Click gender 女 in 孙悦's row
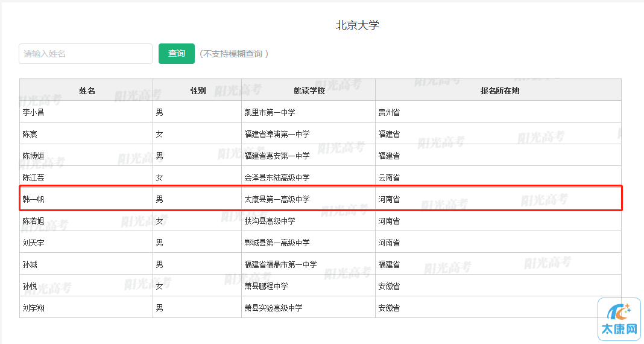644x344 pixels. [159, 287]
